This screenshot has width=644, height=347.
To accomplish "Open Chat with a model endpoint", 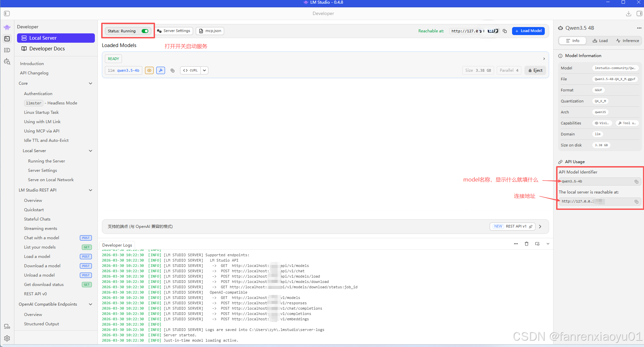I will coord(41,238).
